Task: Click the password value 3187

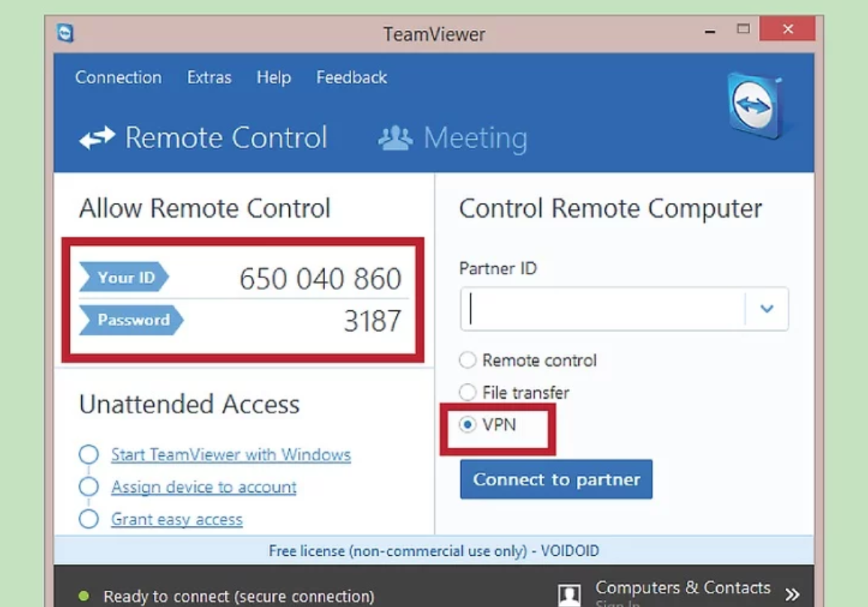Action: point(372,322)
